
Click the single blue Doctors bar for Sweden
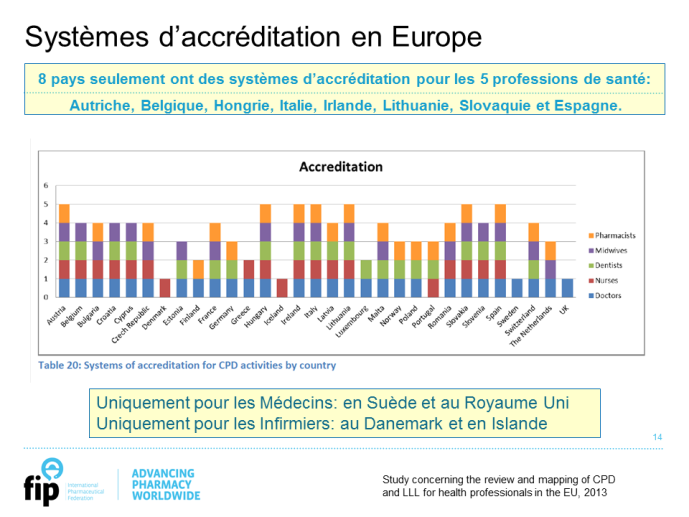[517, 288]
